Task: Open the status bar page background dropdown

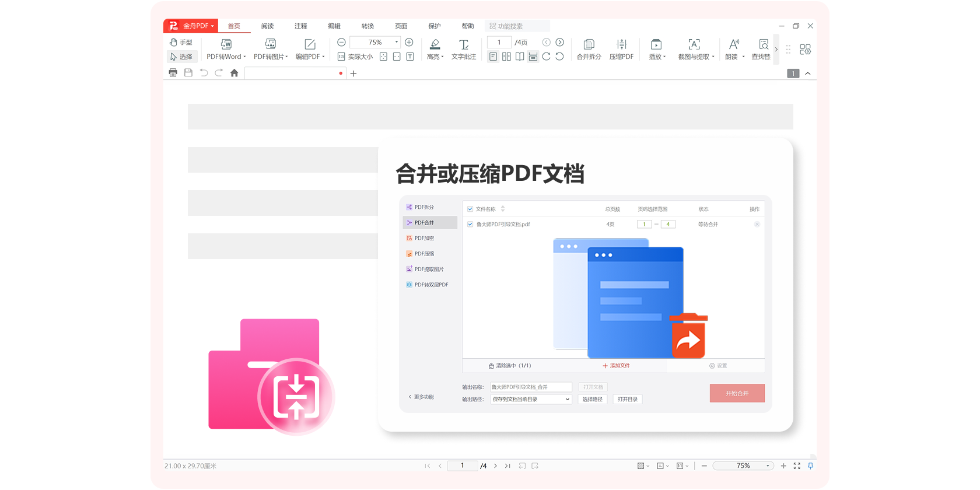Action: [x=643, y=466]
